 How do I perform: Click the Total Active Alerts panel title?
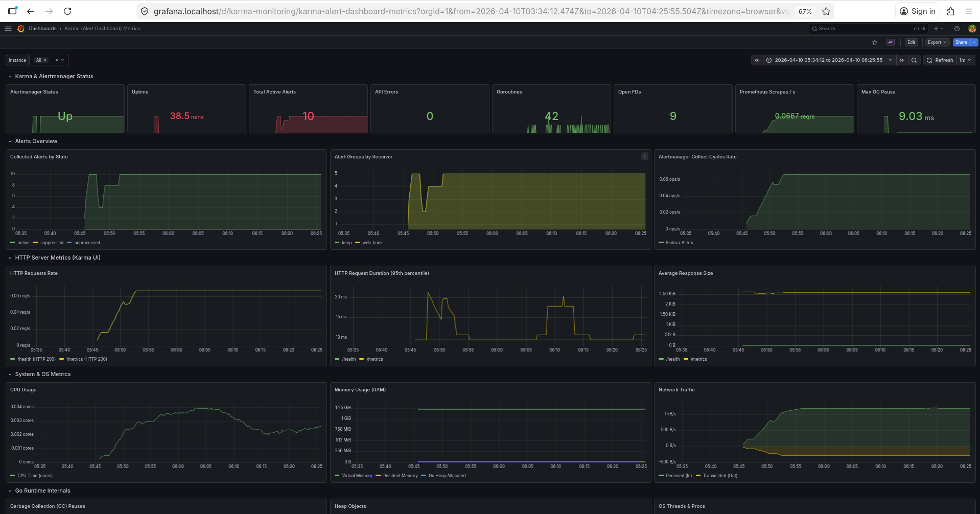point(274,92)
